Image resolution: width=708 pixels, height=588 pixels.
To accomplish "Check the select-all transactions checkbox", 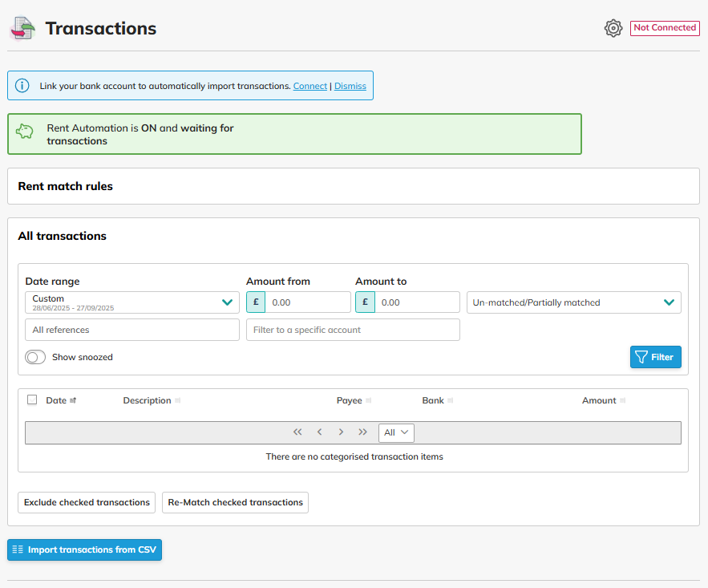I will point(32,399).
